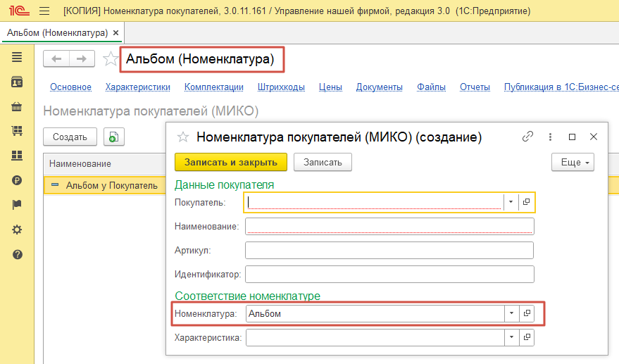Close the Альбом (Номенклатура) tab with the x
This screenshot has height=364, width=619.
(x=115, y=33)
